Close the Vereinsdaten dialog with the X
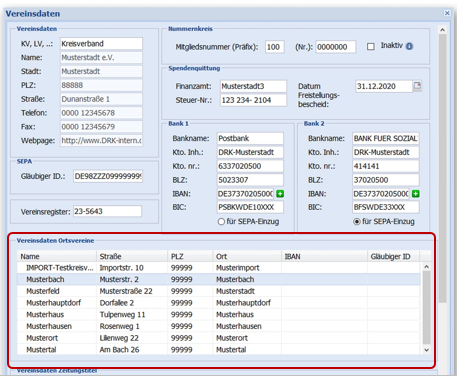This screenshot has height=376, width=457. pyautogui.click(x=447, y=13)
